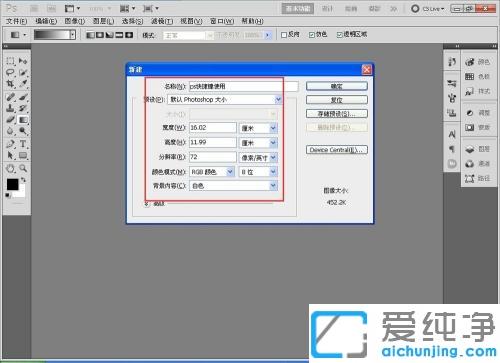This screenshot has height=363, width=500.
Task: Select the Crop tool
Action: (x=10, y=83)
